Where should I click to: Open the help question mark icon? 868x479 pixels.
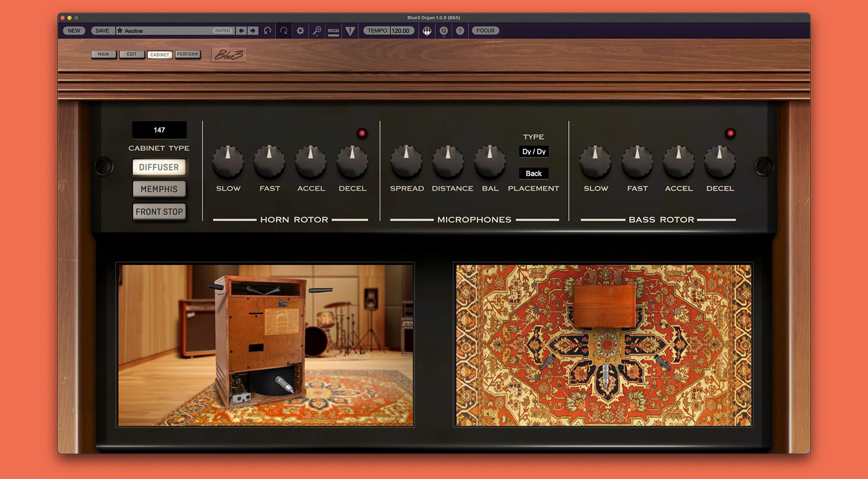click(460, 30)
